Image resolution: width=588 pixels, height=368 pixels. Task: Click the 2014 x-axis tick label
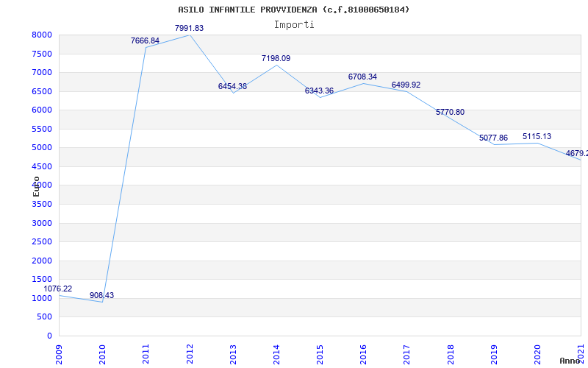click(277, 355)
